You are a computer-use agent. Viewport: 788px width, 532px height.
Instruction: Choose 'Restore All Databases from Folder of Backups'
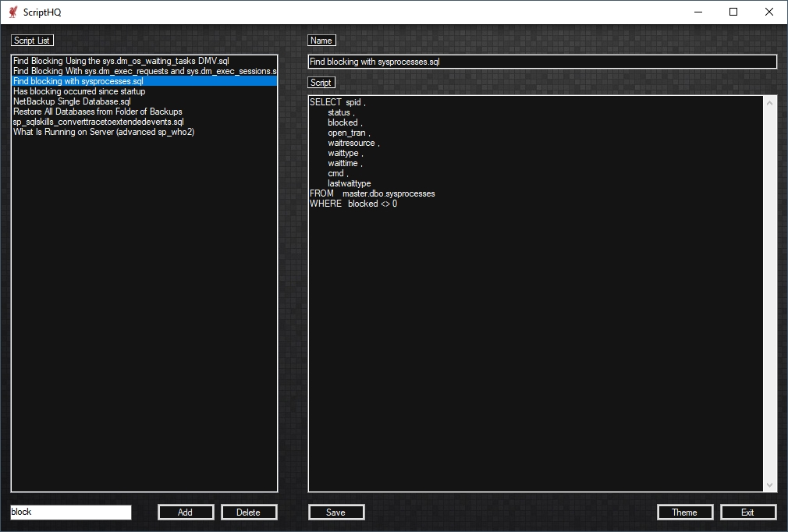click(98, 112)
